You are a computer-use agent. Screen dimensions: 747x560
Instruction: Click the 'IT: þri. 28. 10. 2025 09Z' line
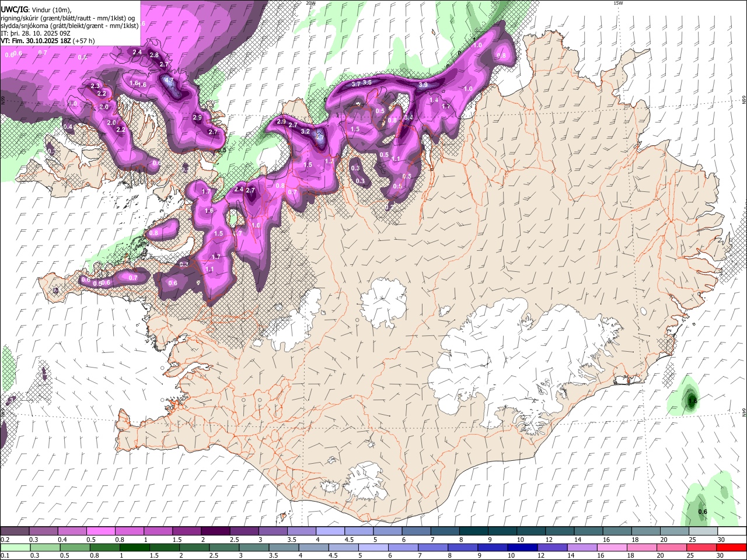click(36, 33)
